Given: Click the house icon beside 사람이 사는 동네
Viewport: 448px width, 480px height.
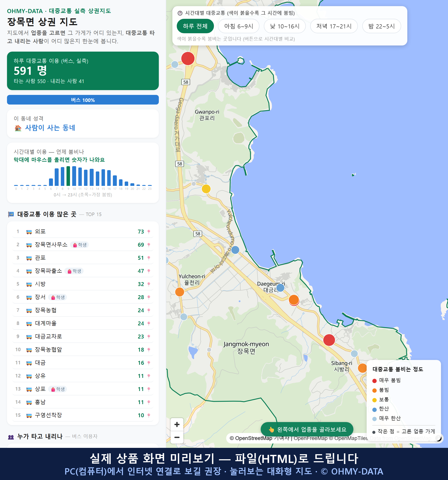Looking at the screenshot, I should 18,128.
